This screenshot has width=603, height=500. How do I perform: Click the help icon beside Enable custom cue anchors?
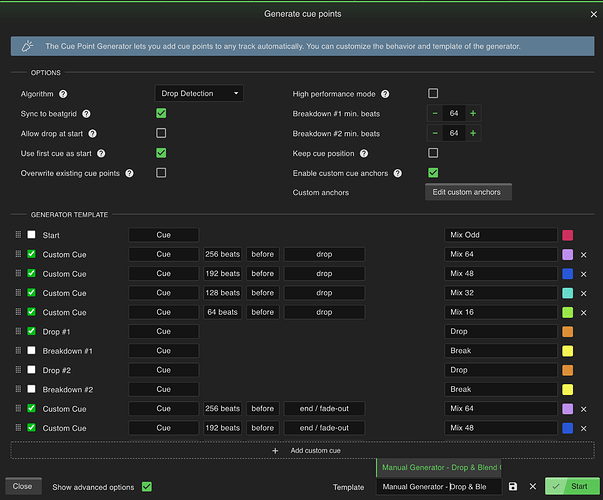(399, 173)
